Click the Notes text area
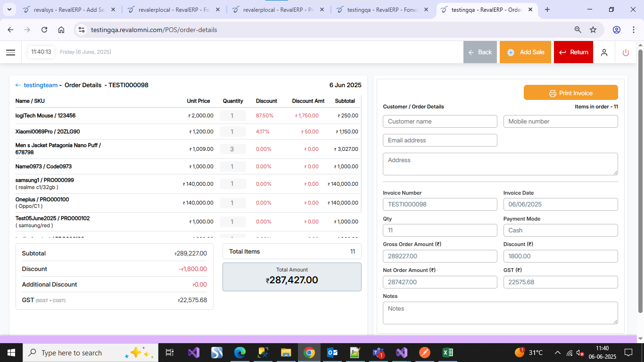The width and height of the screenshot is (644, 362). point(500,313)
